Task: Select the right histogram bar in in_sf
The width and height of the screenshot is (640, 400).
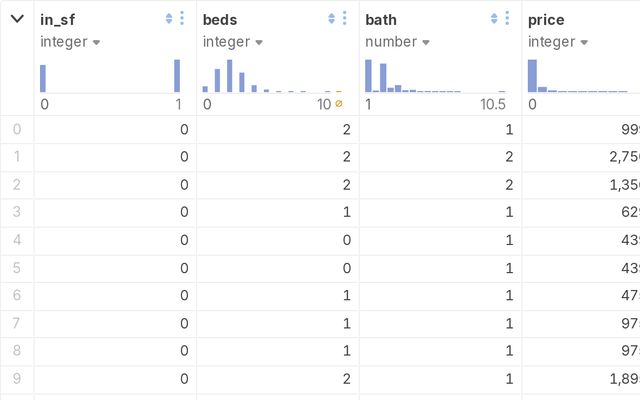Action: (x=177, y=76)
